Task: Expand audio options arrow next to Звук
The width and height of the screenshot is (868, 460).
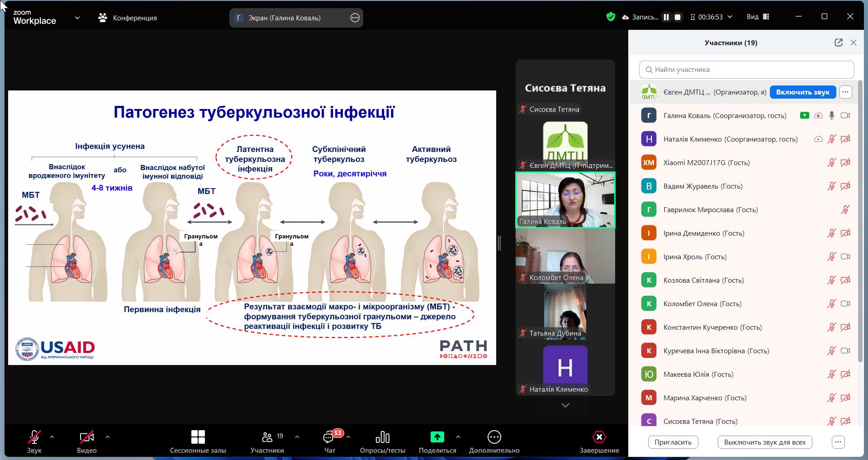Action: coord(52,437)
